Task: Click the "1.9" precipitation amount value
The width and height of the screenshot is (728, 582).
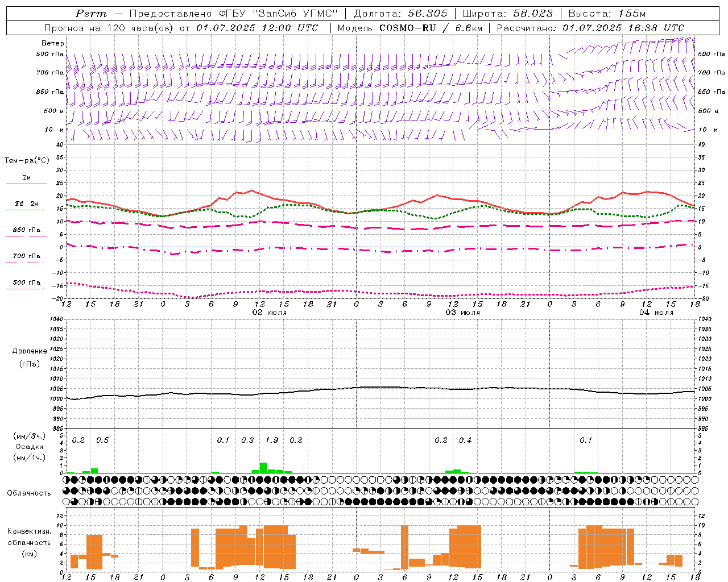Action: 272,440
